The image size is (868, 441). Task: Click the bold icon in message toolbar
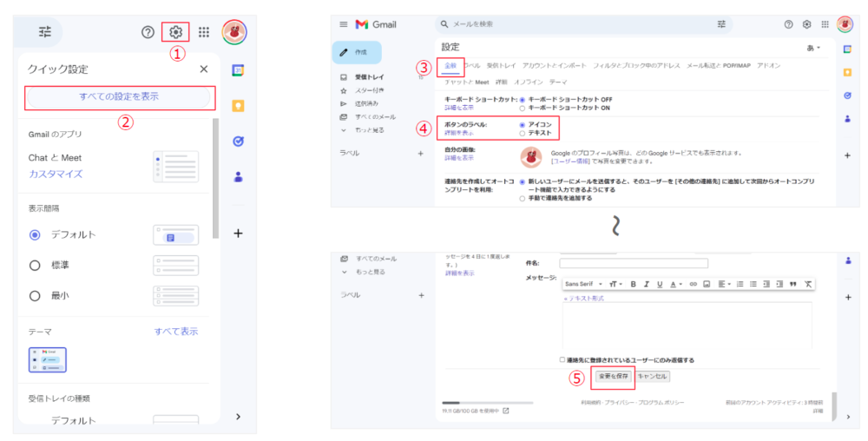(x=634, y=284)
